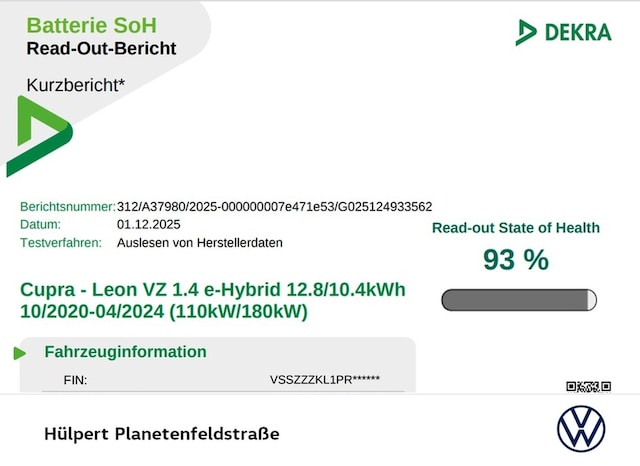Click the DEKRA logo in the header

coord(563,32)
